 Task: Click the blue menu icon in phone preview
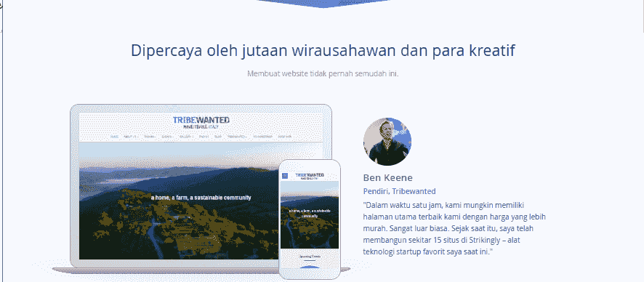[285, 176]
